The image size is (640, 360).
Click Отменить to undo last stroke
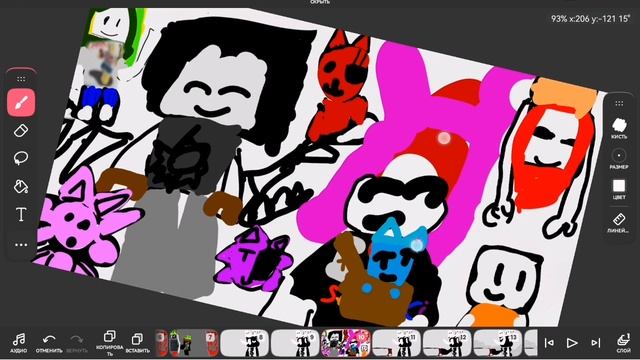[x=49, y=343]
